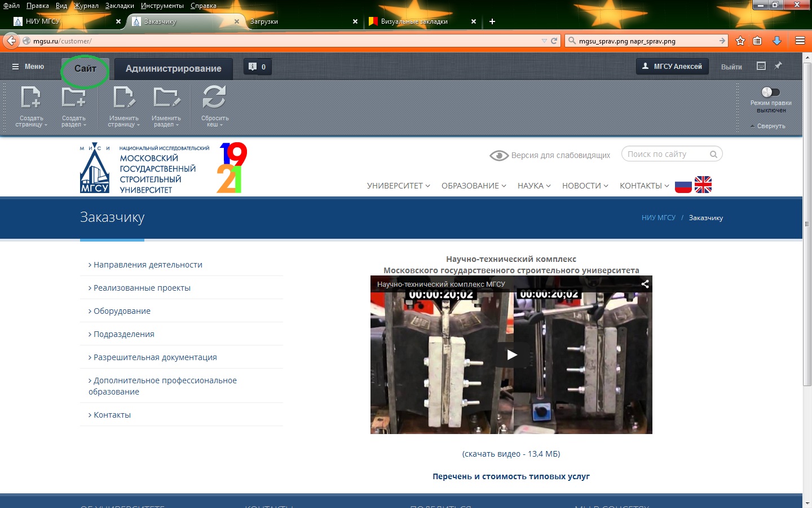Image resolution: width=812 pixels, height=508 pixels.
Task: Submit search with magnifier in site search
Action: click(x=713, y=154)
